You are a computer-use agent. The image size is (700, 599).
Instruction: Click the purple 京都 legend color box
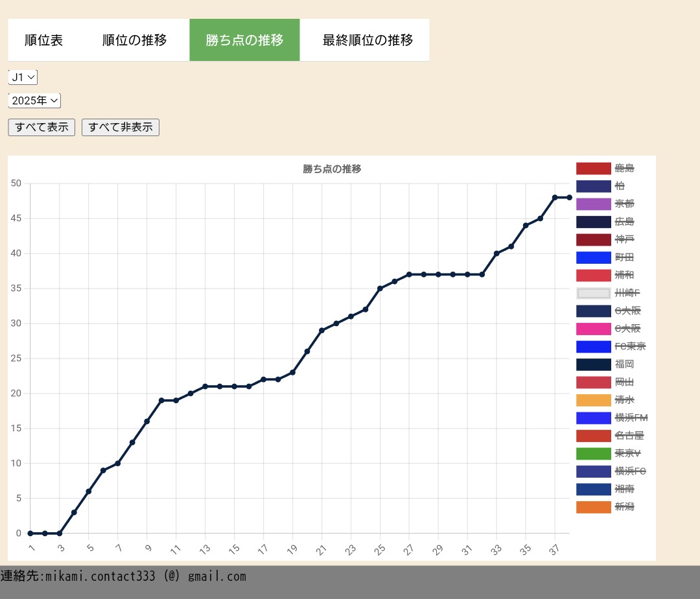(x=593, y=204)
